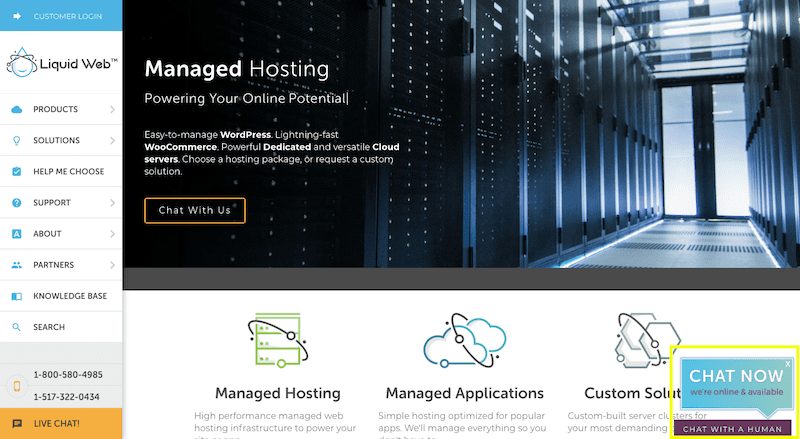
Task: Open the Support menu item
Action: point(61,203)
